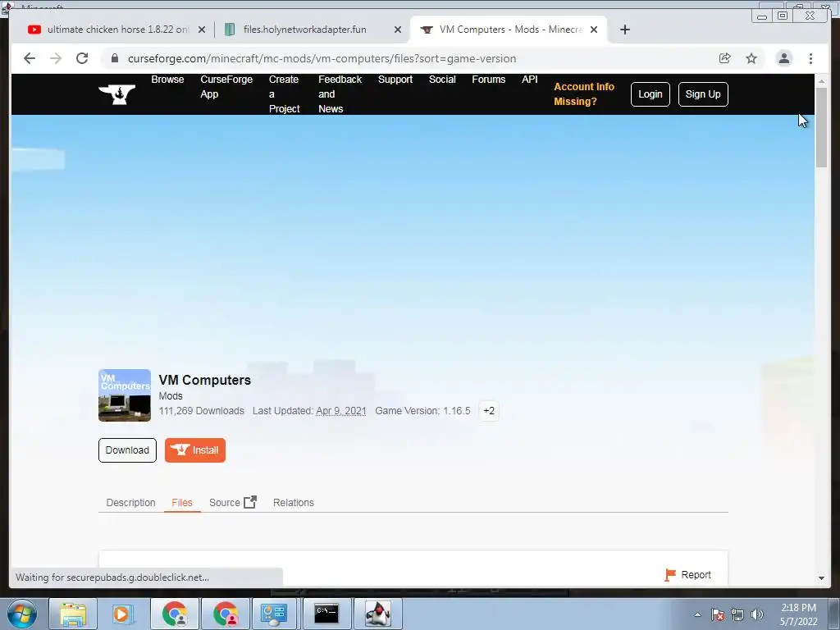Close the files.holynetworkadapter.fun tab
Screen dimensions: 840x630
point(398,30)
